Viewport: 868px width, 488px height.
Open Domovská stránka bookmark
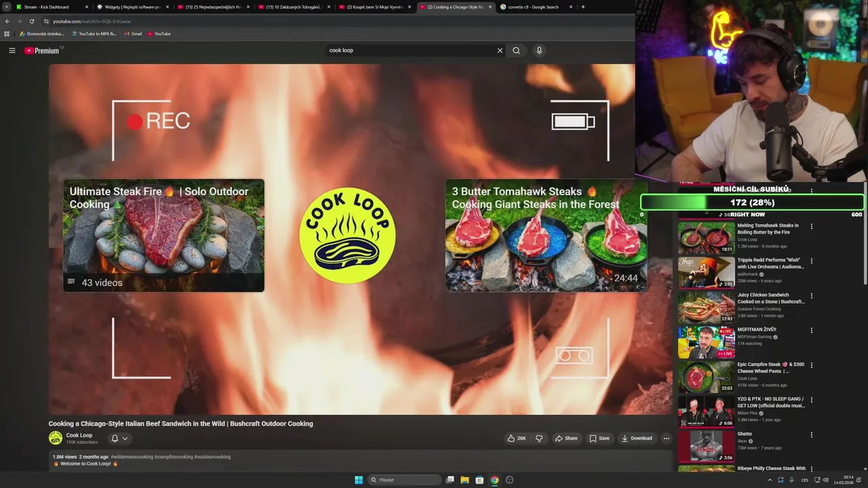(x=41, y=34)
